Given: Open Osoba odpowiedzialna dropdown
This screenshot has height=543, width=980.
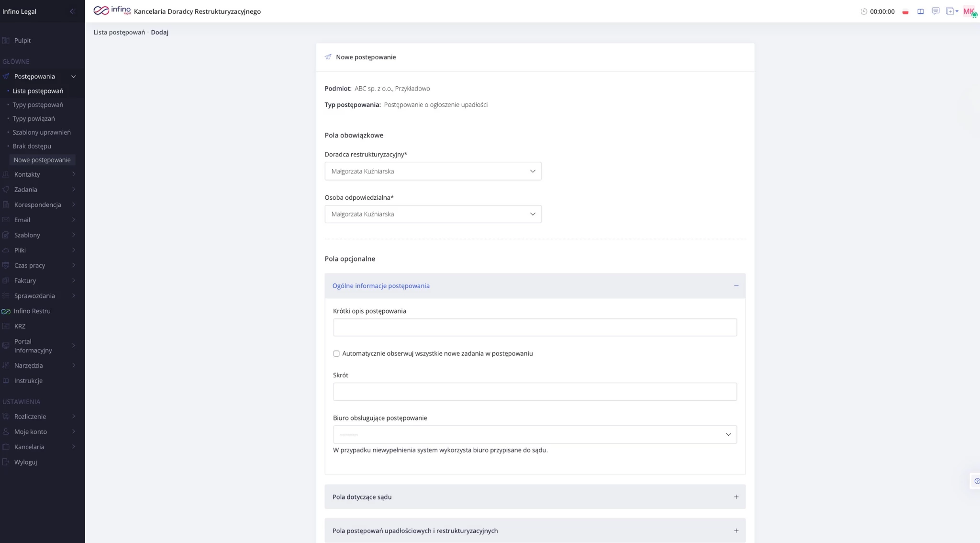Looking at the screenshot, I should pos(433,214).
